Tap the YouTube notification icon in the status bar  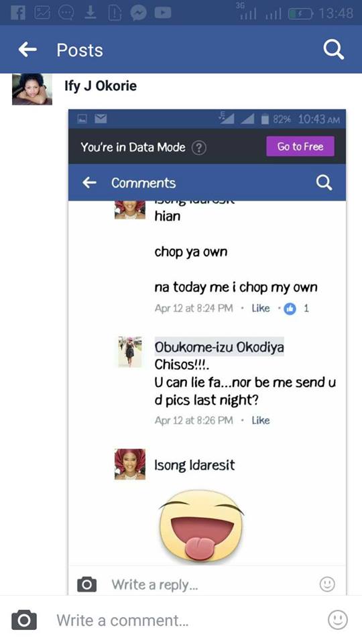coord(162,13)
